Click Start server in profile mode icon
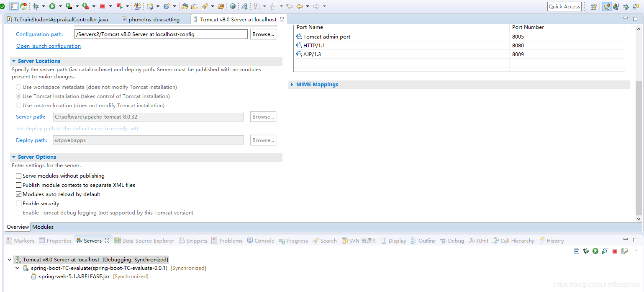Image resolution: width=644 pixels, height=292 pixels. (x=605, y=251)
